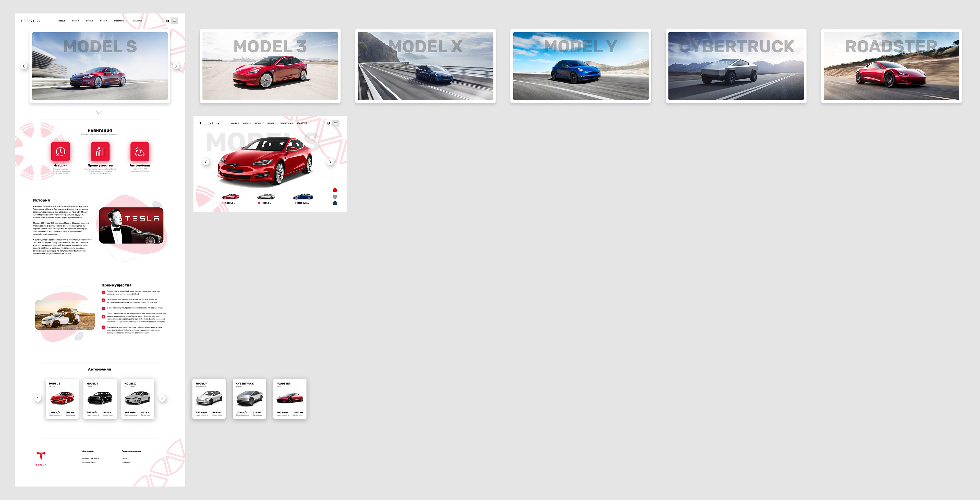Viewport: 980px width, 500px height.
Task: Click the red Преимущества bar chart icon
Action: 100,152
